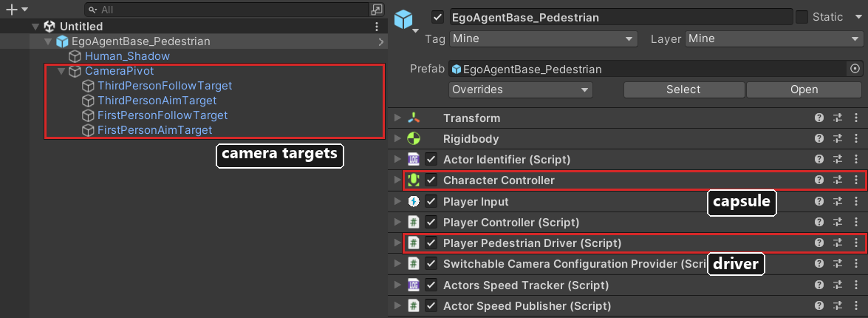
Task: Open help for Player Pedestrian Driver script
Action: click(x=819, y=243)
